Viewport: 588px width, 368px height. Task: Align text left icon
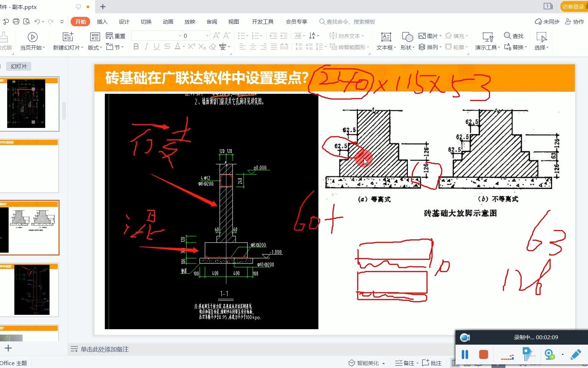(x=243, y=47)
